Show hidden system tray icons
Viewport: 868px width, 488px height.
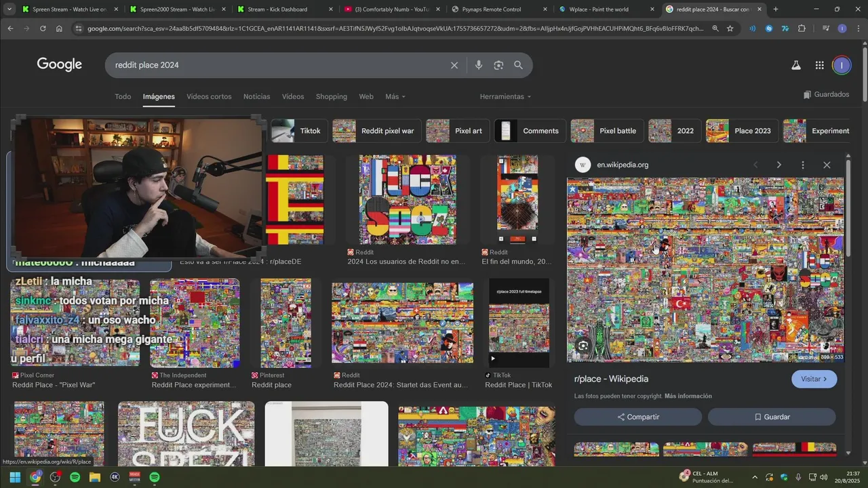754,477
